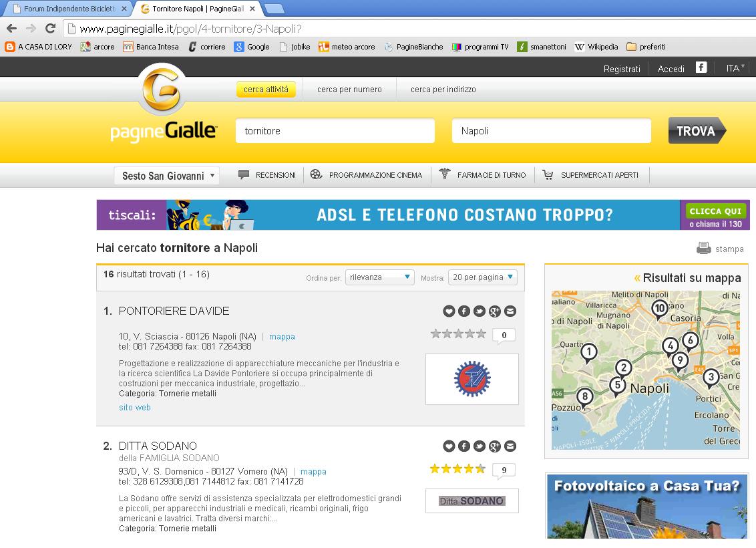Share DITTA SODANO on Twitter
The width and height of the screenshot is (756, 548).
(480, 446)
